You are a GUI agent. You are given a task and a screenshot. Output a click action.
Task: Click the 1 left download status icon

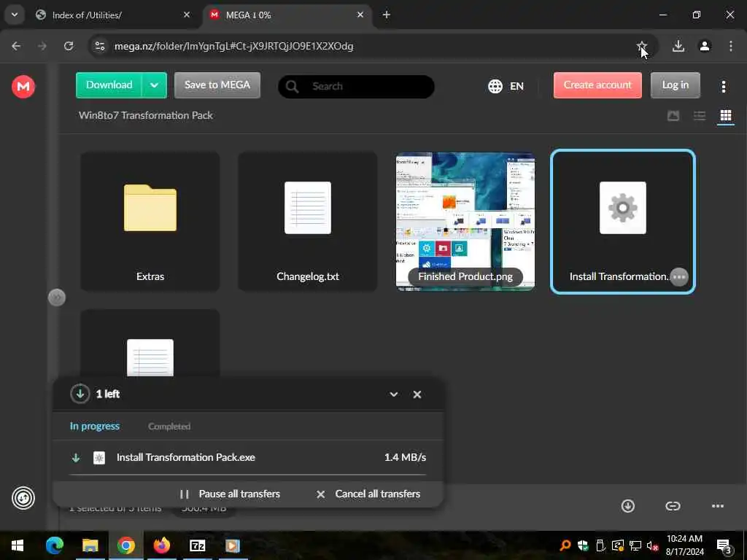80,394
